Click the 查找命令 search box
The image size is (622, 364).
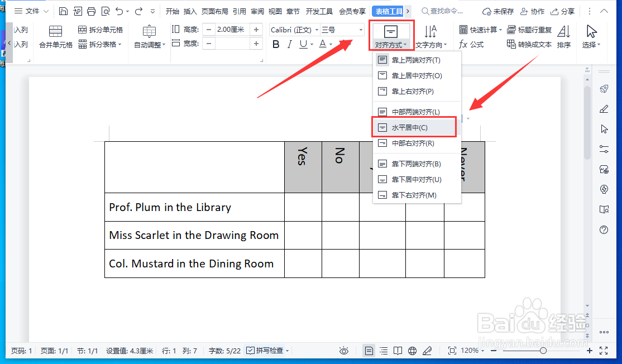(443, 11)
